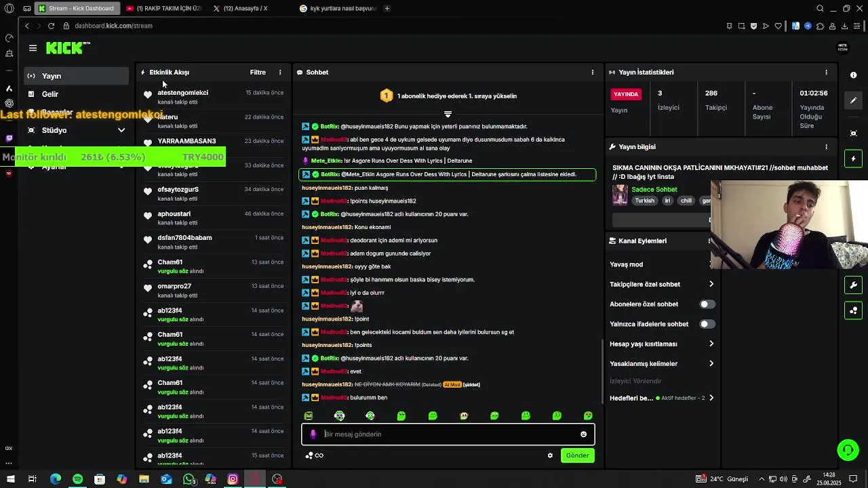Click the dashboard.kick.com/stream address bar
This screenshot has width=868, height=488.
[x=113, y=26]
